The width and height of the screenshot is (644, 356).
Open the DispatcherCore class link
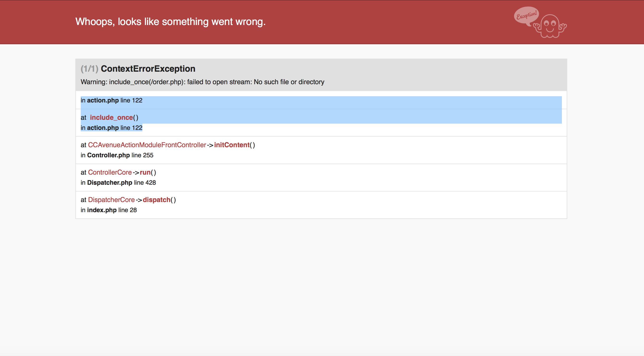tap(111, 200)
